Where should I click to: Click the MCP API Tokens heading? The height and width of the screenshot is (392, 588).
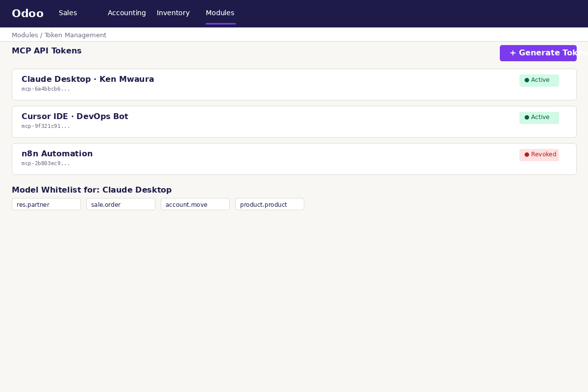click(x=47, y=51)
